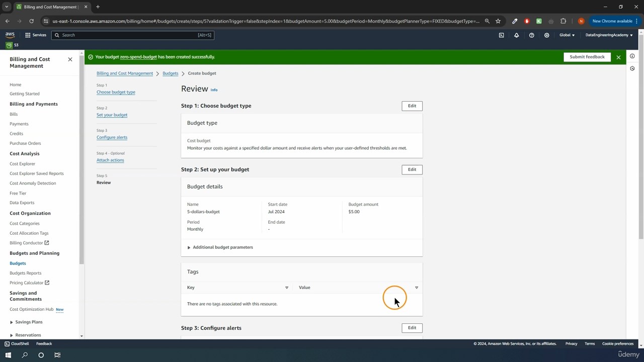Click the sidebar scroll down arrow

tap(82, 336)
